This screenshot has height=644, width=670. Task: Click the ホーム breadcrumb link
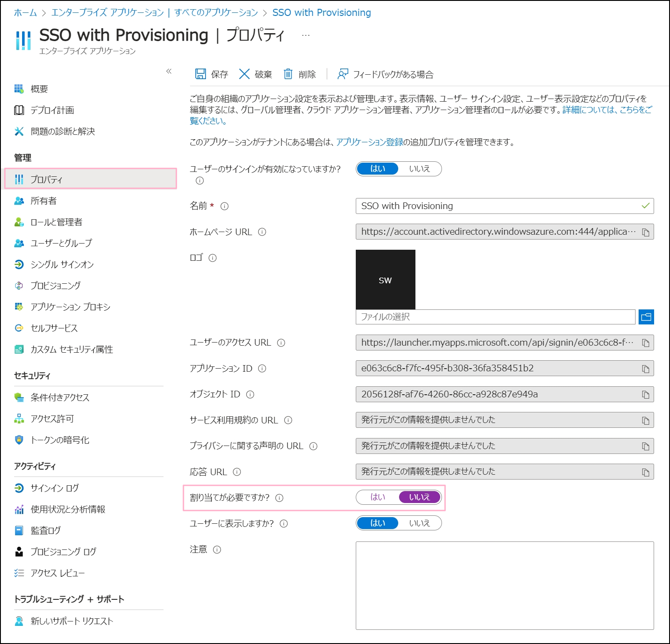click(25, 12)
